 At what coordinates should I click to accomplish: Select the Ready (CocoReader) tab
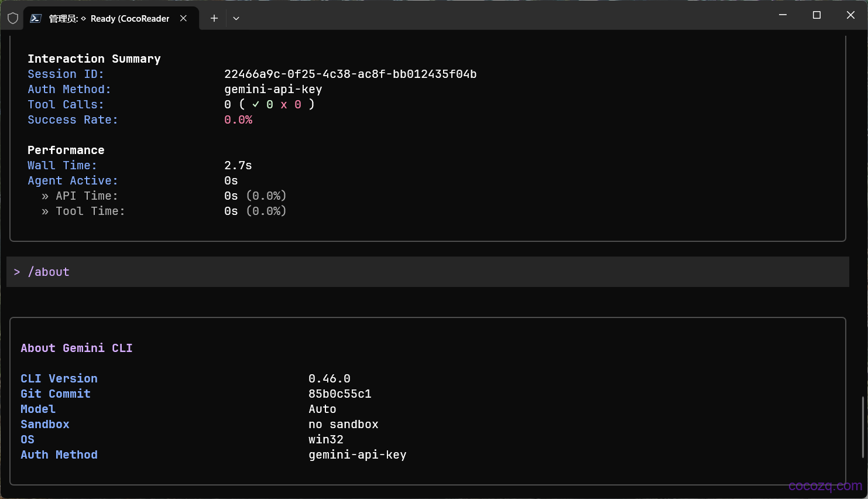point(111,18)
